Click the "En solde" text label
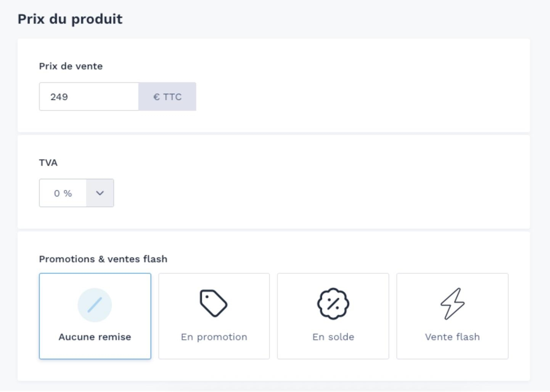 click(x=333, y=337)
